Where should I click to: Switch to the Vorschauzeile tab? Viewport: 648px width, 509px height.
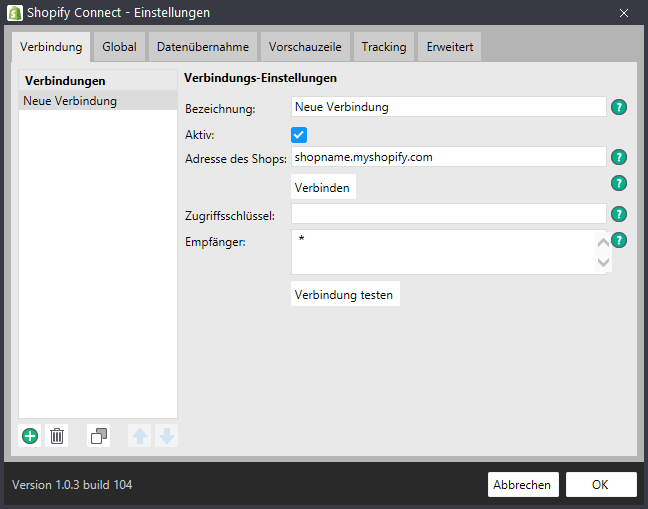click(x=305, y=47)
